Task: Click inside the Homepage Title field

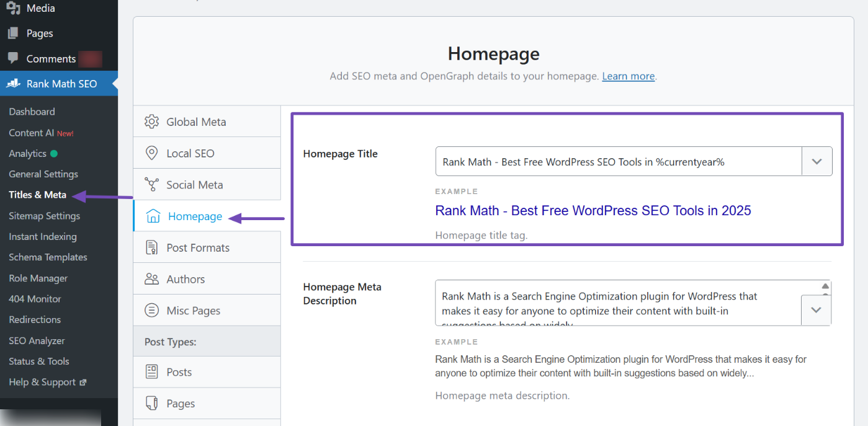Action: point(618,162)
